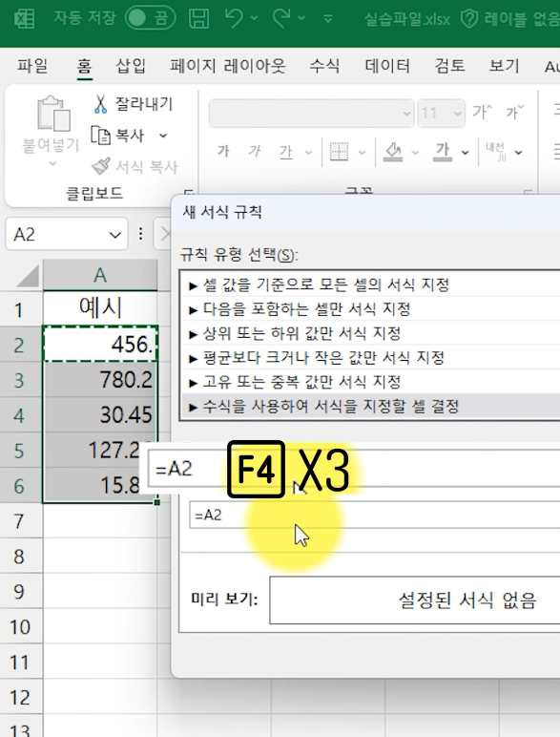This screenshot has width=560, height=737.
Task: Open the Redo history dropdown arrow
Action: coord(302,18)
